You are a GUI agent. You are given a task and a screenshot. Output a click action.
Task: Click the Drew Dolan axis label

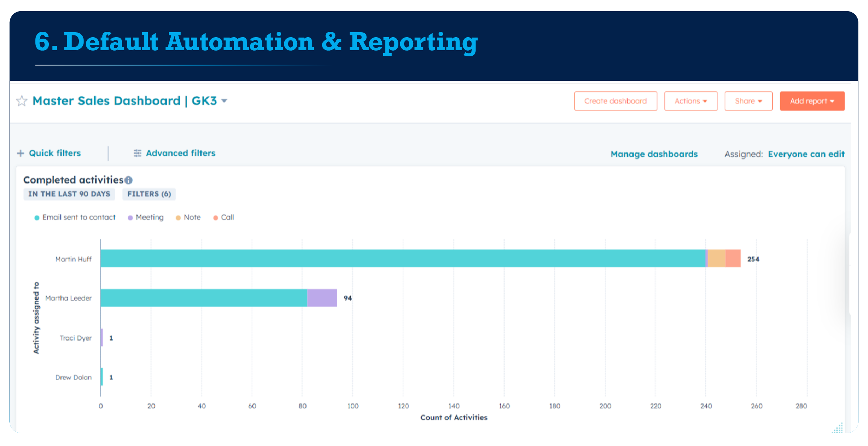click(x=73, y=377)
